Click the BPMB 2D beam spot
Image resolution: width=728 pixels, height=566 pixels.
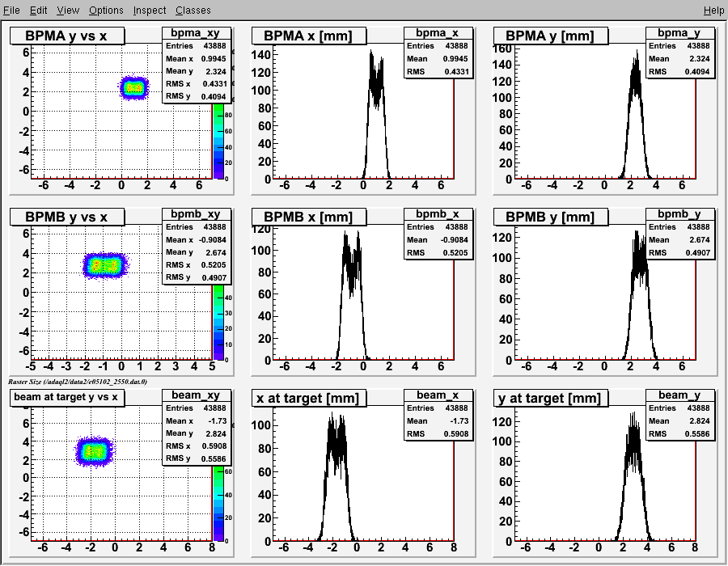tap(105, 266)
